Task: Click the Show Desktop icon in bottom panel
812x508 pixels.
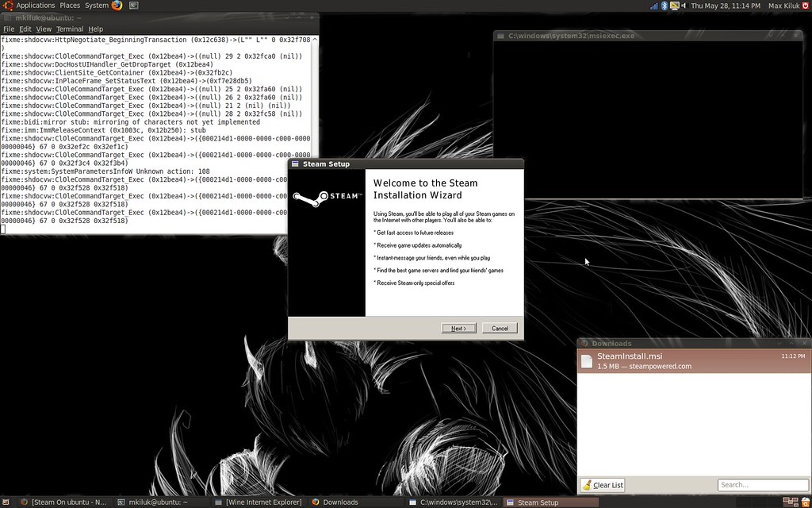Action: pos(7,502)
